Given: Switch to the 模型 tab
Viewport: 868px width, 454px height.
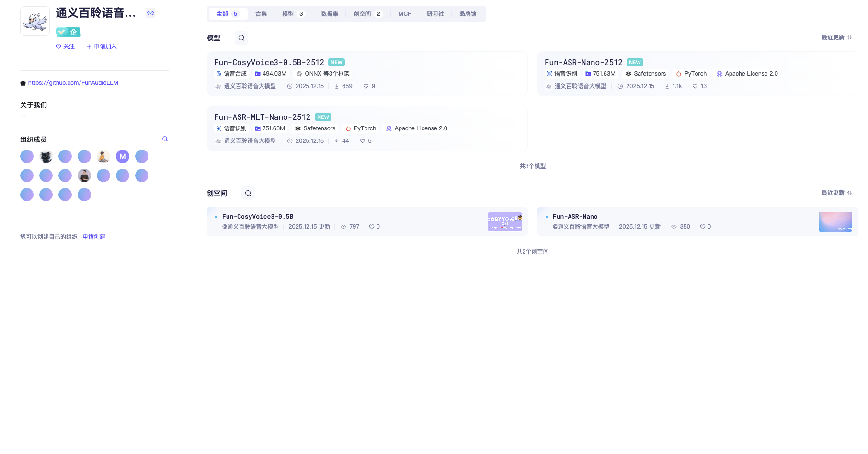Looking at the screenshot, I should click(293, 14).
